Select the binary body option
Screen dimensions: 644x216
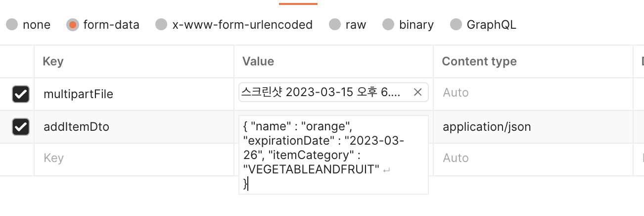[x=388, y=25]
